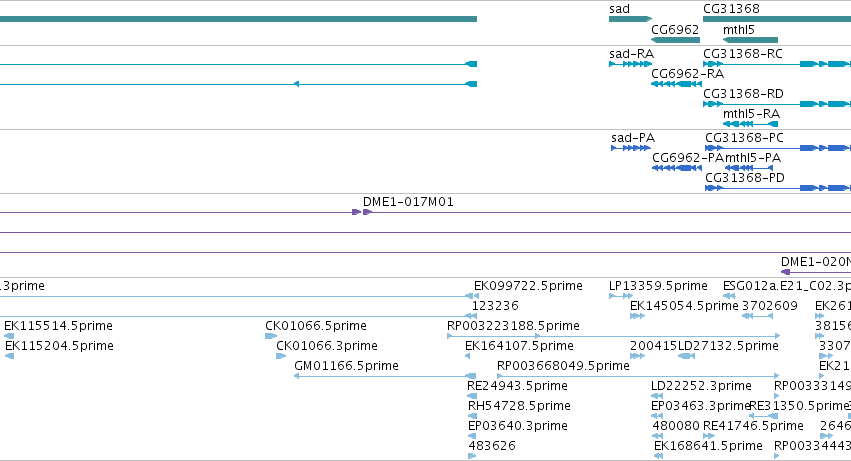This screenshot has height=461, width=851.
Task: Select the sad gene arrow glyph
Action: (x=630, y=20)
